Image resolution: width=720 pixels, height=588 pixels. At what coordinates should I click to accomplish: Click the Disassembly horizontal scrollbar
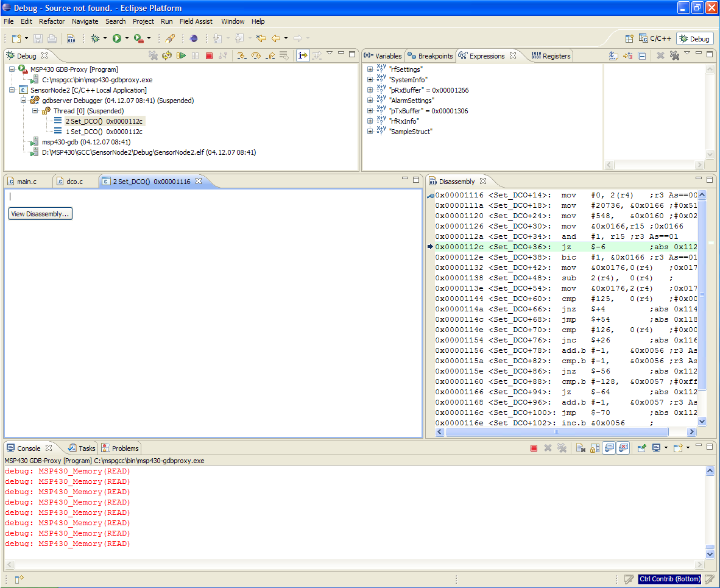557,432
